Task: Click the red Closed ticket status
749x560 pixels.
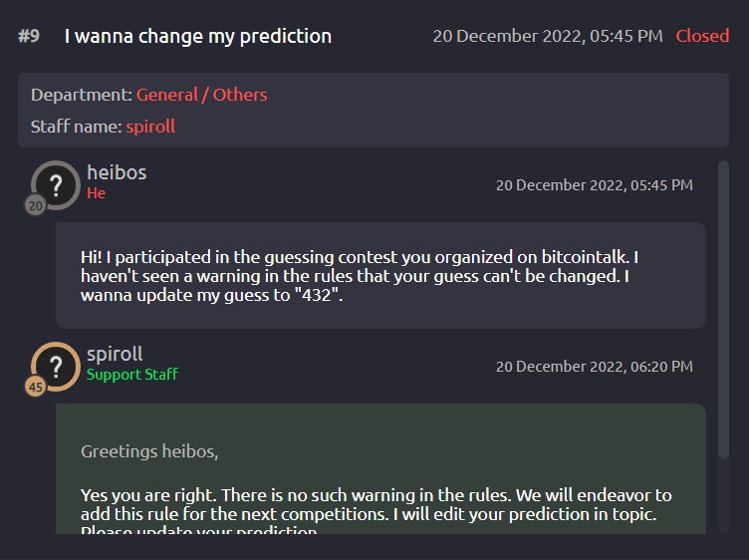Action: click(702, 36)
